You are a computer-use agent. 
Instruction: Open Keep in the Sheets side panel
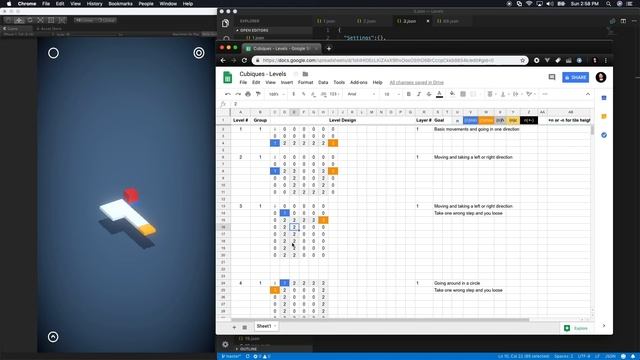[604, 117]
